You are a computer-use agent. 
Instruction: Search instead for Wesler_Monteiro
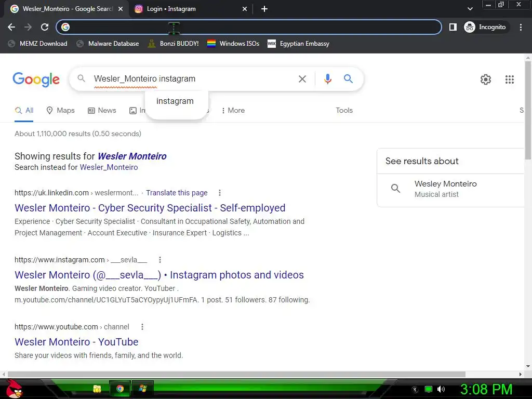[x=109, y=167]
